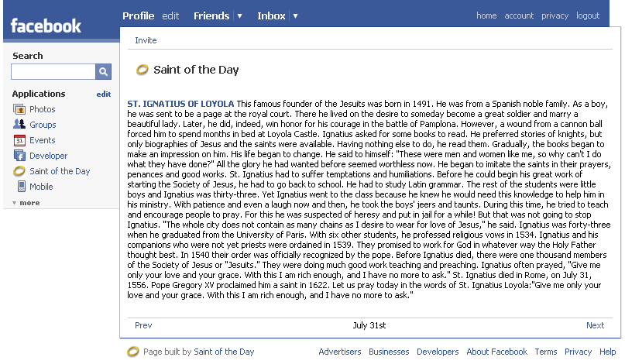Click edit next to Applications
Image resolution: width=625 pixels, height=364 pixels.
pyautogui.click(x=104, y=94)
